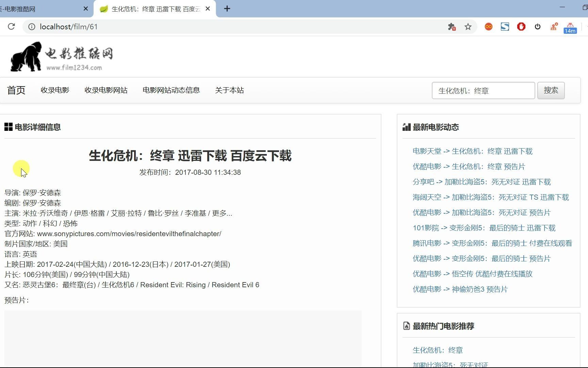Open 腾讯电影 -> 变形金刚5 付费在线观看 link

[x=492, y=243]
